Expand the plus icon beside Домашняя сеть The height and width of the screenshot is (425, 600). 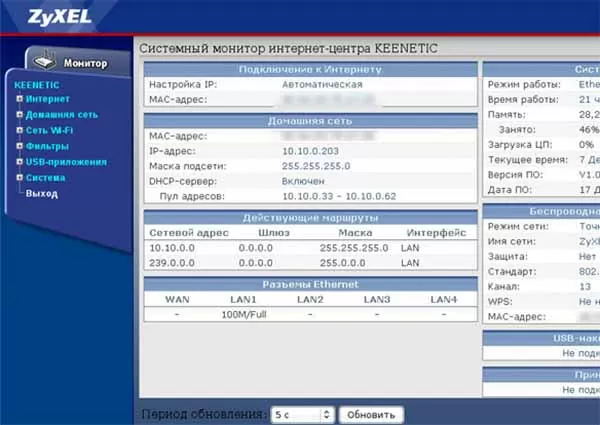coord(19,115)
